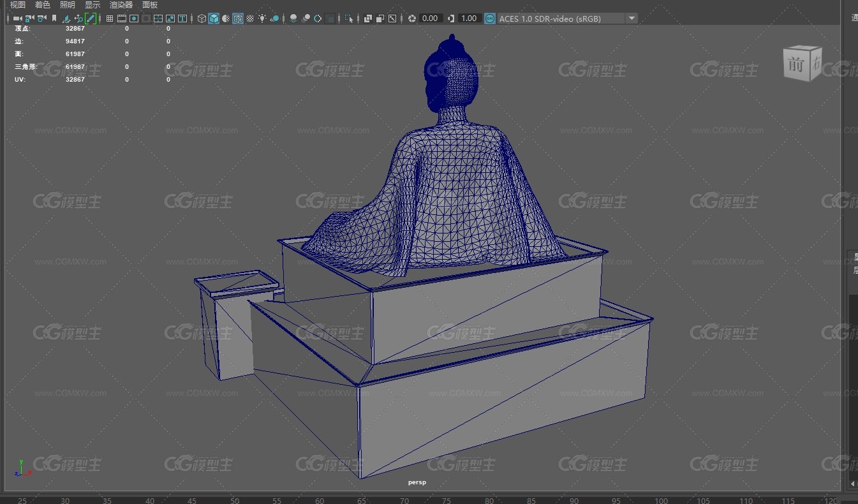This screenshot has width=858, height=504.
Task: Click the persp camera label
Action: tap(417, 482)
